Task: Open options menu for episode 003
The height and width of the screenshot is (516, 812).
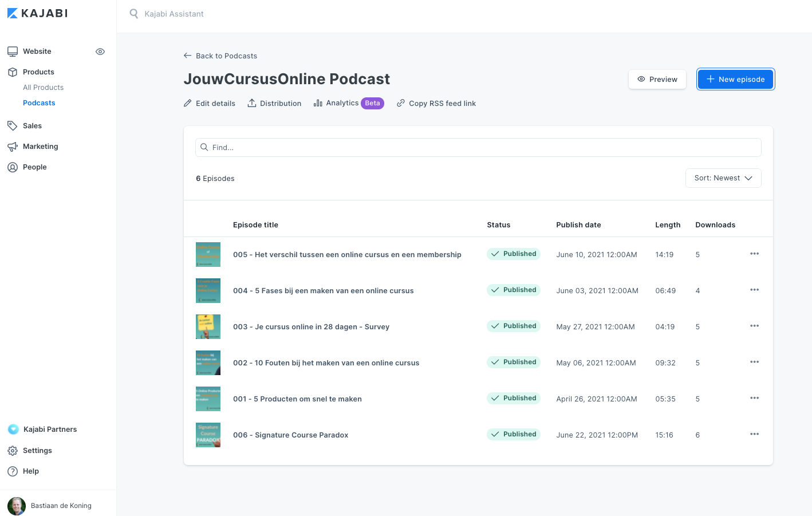Action: [x=755, y=326]
